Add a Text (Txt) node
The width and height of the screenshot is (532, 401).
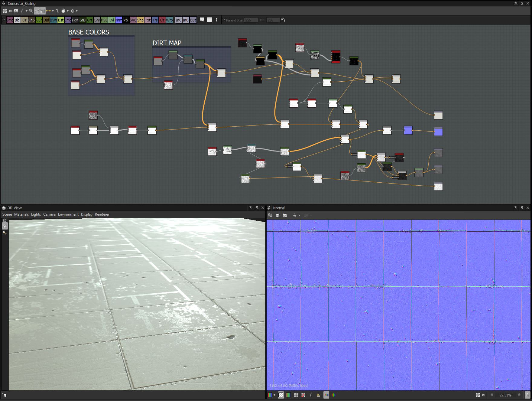(148, 20)
